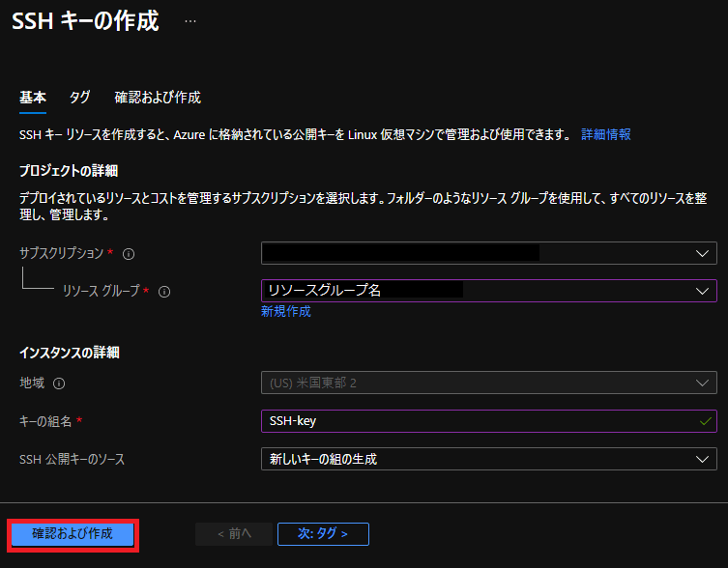Click the < 前へ button

tap(233, 533)
